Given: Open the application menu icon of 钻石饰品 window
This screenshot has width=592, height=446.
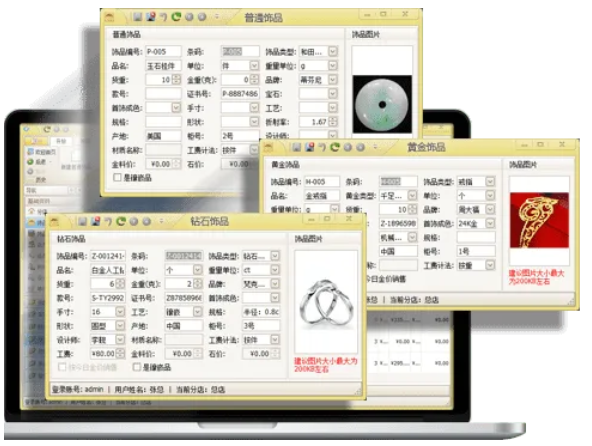Looking at the screenshot, I should coord(54,222).
